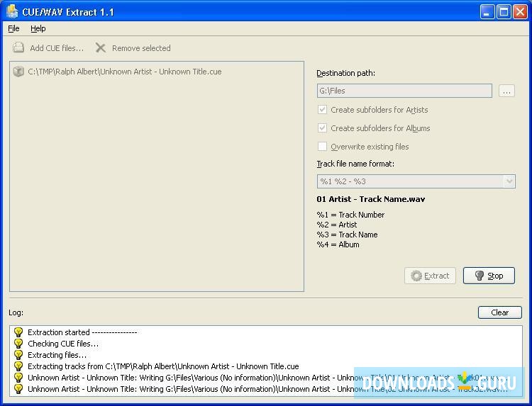Click Add CUE files... toolbar label

57,48
